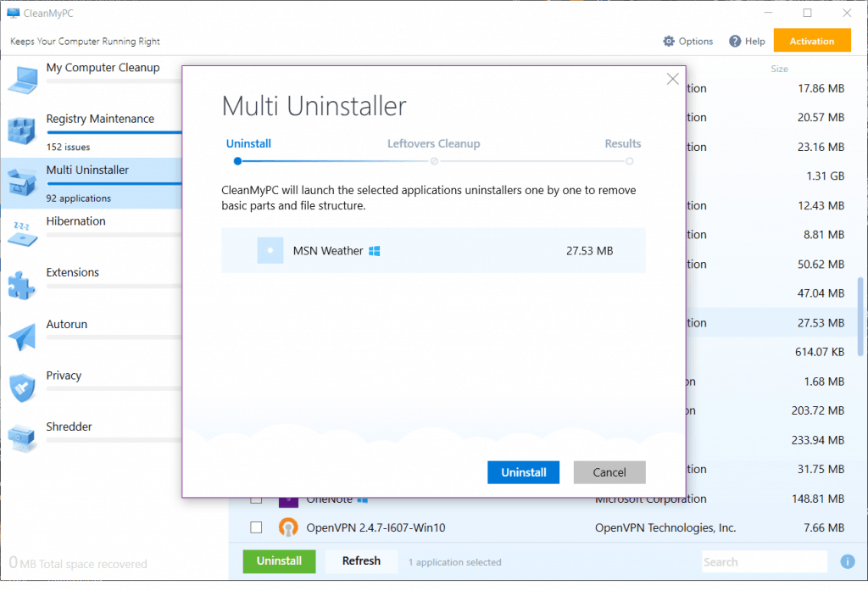Open the My Computer Cleanup section
This screenshot has width=868, height=591.
click(103, 68)
